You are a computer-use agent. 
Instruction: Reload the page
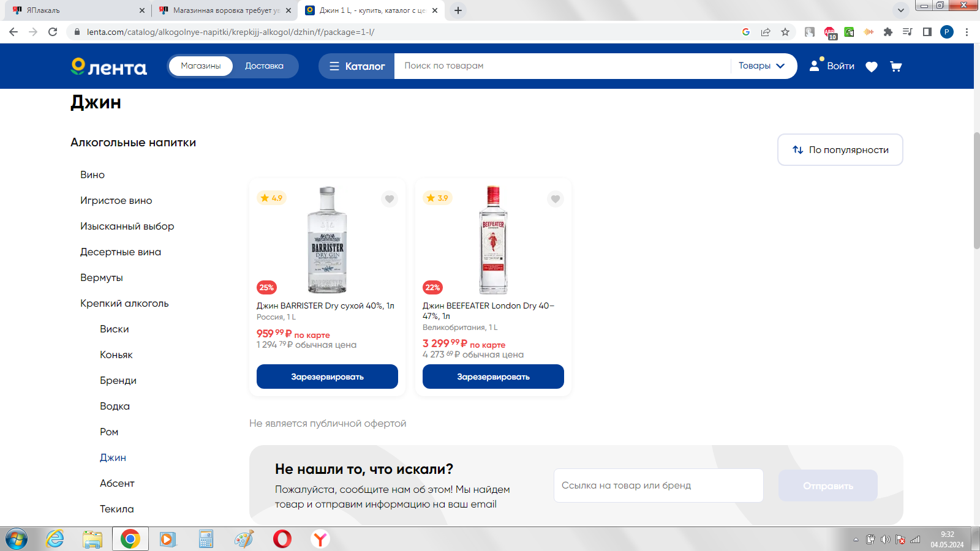point(53,32)
